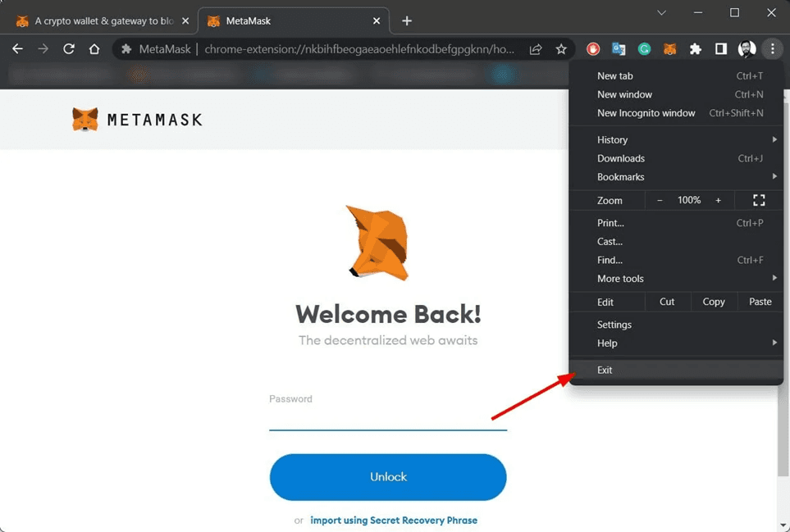The height and width of the screenshot is (532, 790).
Task: Open Settings from the Chrome menu
Action: (676, 325)
